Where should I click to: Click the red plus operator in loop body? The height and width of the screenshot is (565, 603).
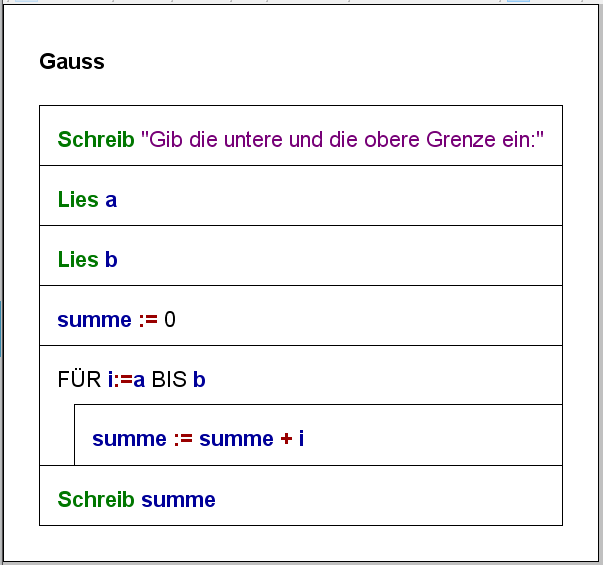point(287,438)
